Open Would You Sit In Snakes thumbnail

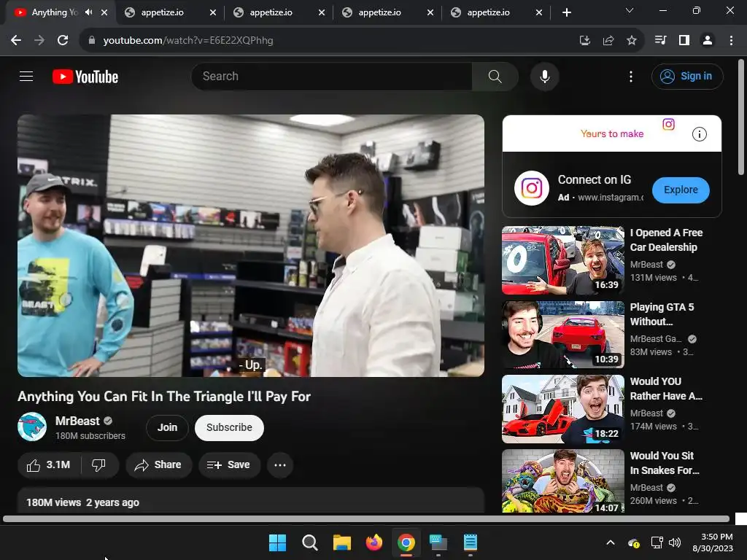[x=563, y=481]
